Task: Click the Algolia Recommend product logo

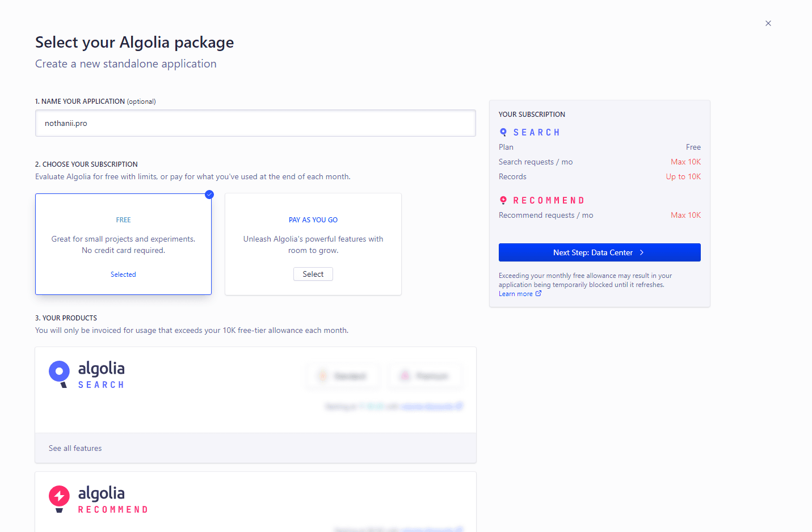Action: point(98,499)
